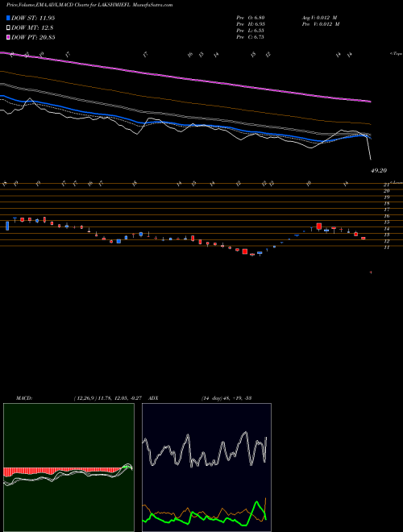Image resolution: width=403 pixels, height=532 pixels.
Task: Click the ADX (14 day) values text
Action: [226, 398]
